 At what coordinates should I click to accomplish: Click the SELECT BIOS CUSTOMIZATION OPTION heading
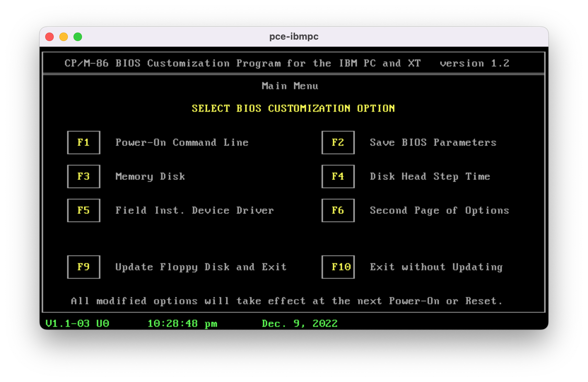tap(293, 108)
